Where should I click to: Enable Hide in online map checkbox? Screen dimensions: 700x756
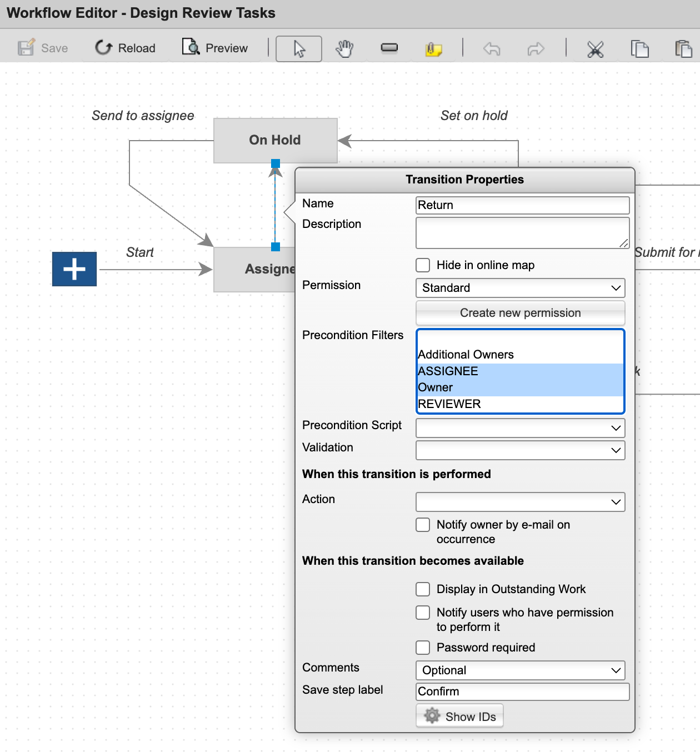pos(423,265)
